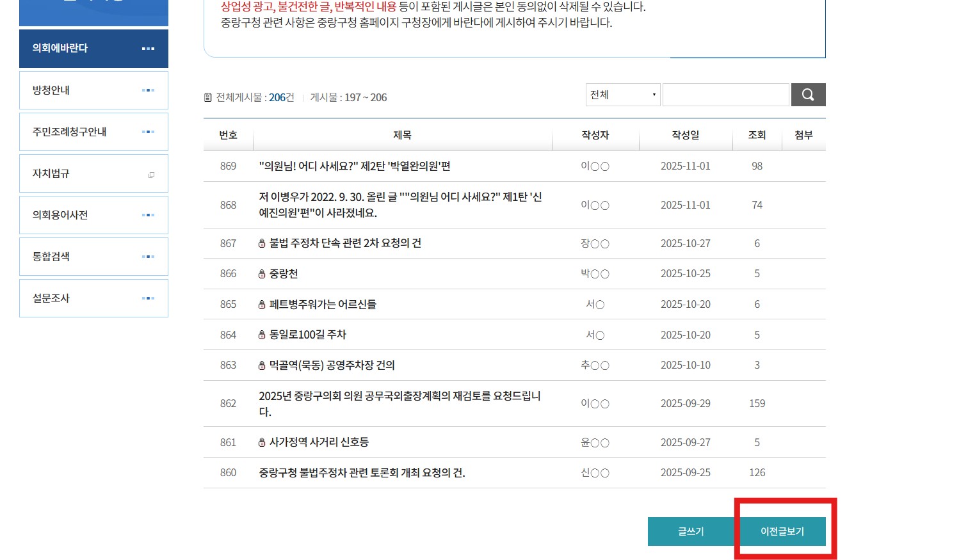Click lock icon beside 페트병주워가는 어르신들
The width and height of the screenshot is (968, 560).
[x=262, y=305]
